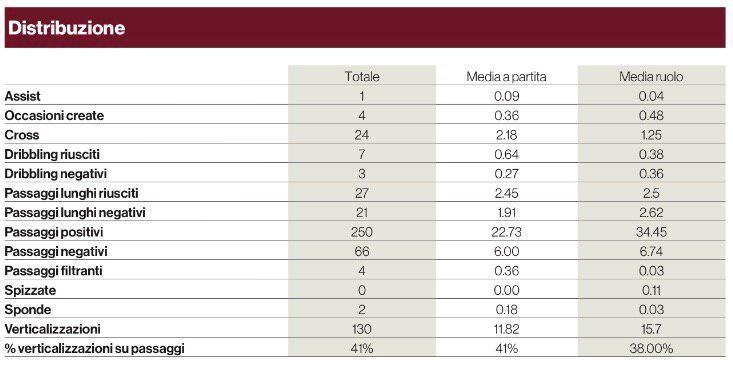Click the Distribuzione section header

(67, 28)
